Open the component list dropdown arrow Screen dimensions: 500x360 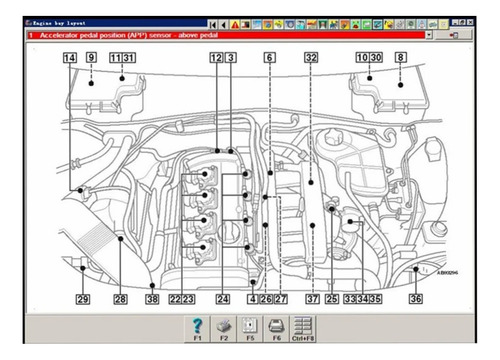(x=429, y=35)
